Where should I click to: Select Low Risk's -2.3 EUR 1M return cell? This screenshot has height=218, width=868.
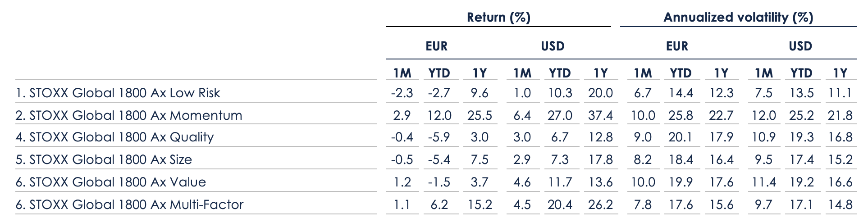[x=402, y=93]
